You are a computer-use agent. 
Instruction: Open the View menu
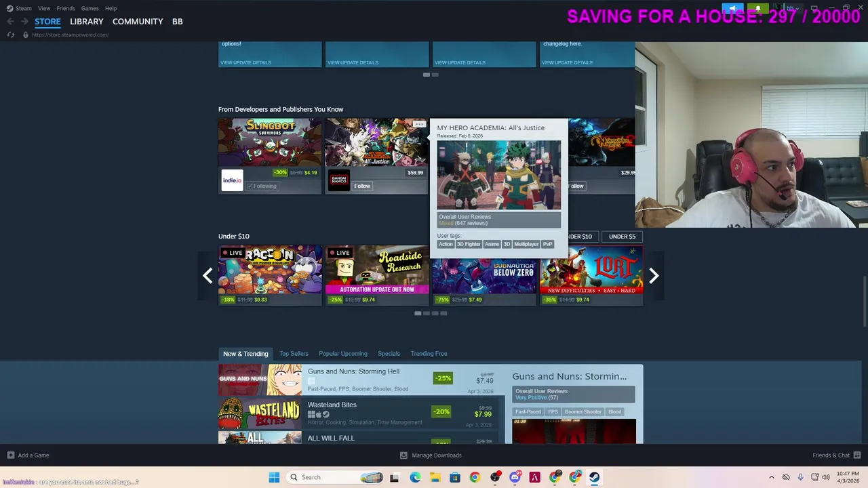[x=44, y=8]
